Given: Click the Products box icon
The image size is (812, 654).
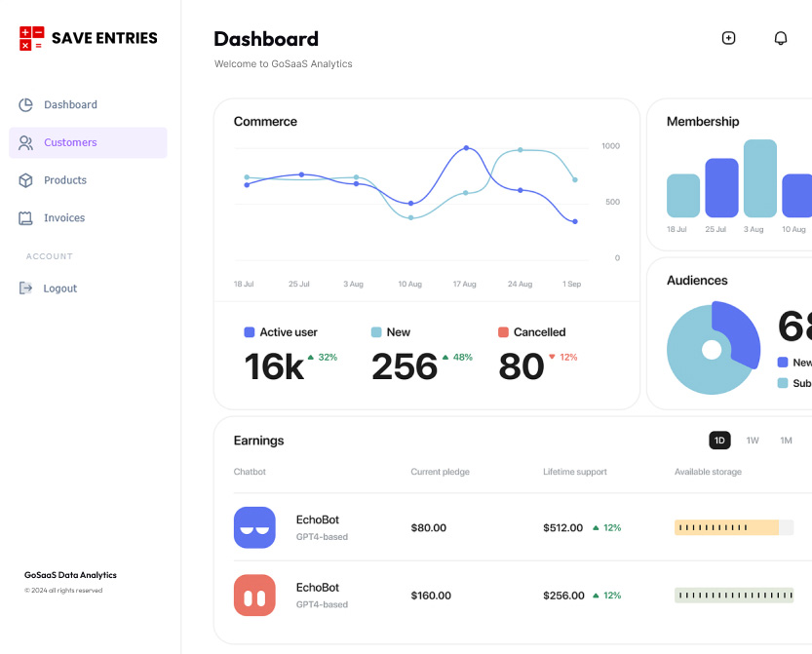Looking at the screenshot, I should (x=26, y=180).
